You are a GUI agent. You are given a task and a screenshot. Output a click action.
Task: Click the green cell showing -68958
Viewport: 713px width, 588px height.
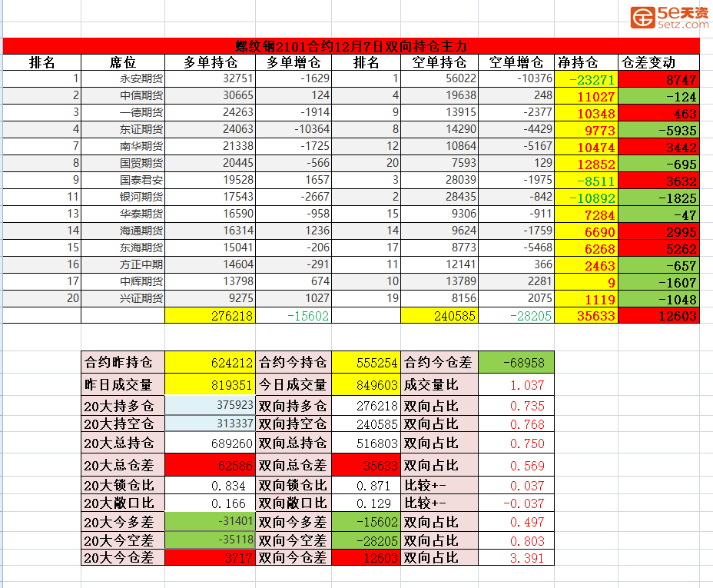tap(516, 362)
